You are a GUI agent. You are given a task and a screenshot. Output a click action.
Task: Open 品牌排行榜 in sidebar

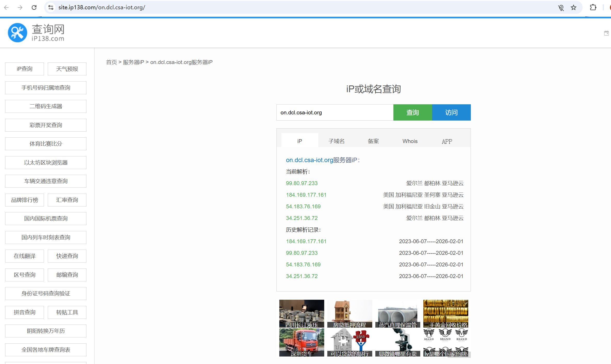click(25, 200)
